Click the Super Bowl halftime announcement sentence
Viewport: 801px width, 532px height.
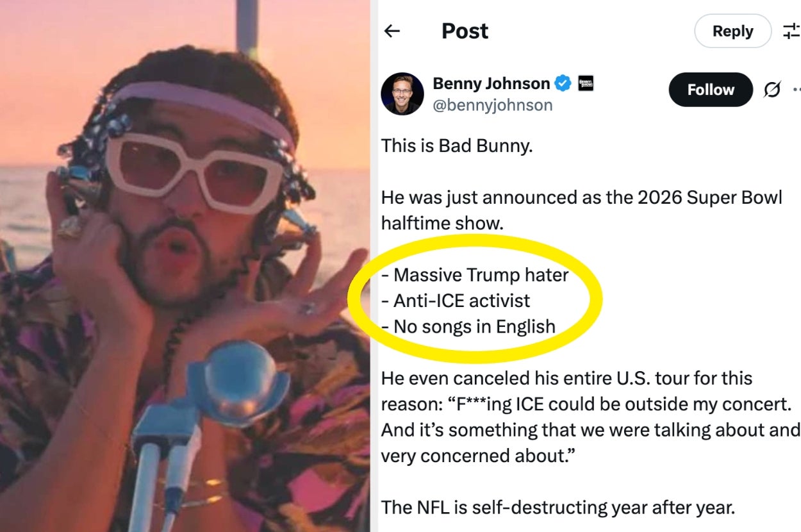(581, 210)
